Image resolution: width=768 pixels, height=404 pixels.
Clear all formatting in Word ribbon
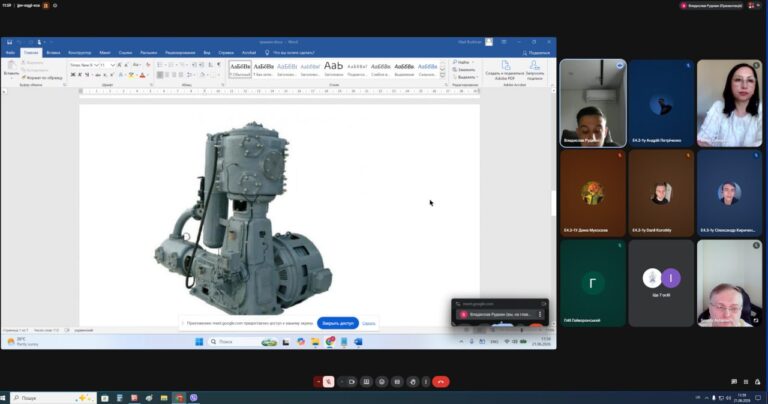point(148,65)
